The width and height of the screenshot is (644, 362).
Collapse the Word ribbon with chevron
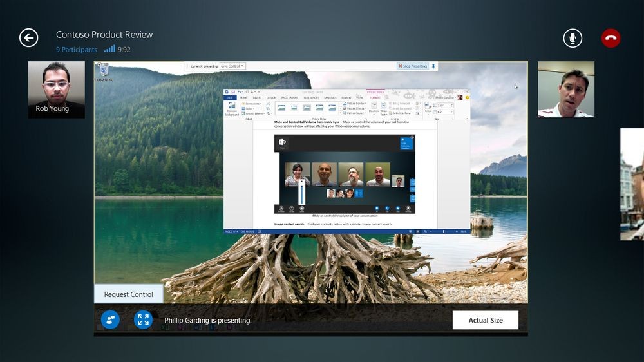468,119
